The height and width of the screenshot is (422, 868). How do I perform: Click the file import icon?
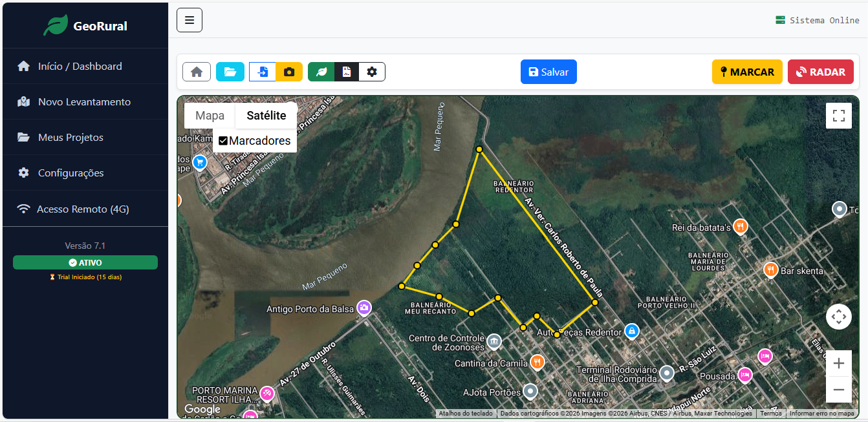click(x=263, y=72)
